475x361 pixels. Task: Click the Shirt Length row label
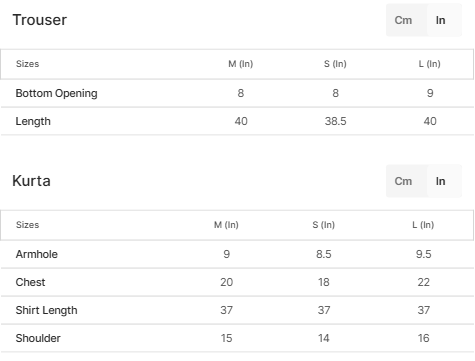pyautogui.click(x=46, y=310)
